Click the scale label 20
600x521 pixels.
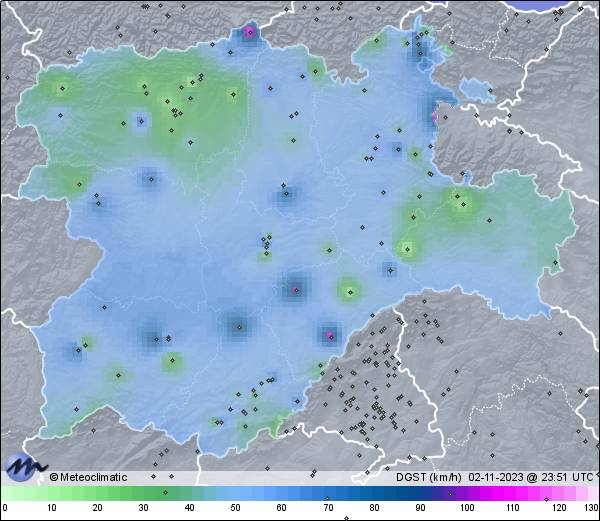(x=97, y=508)
